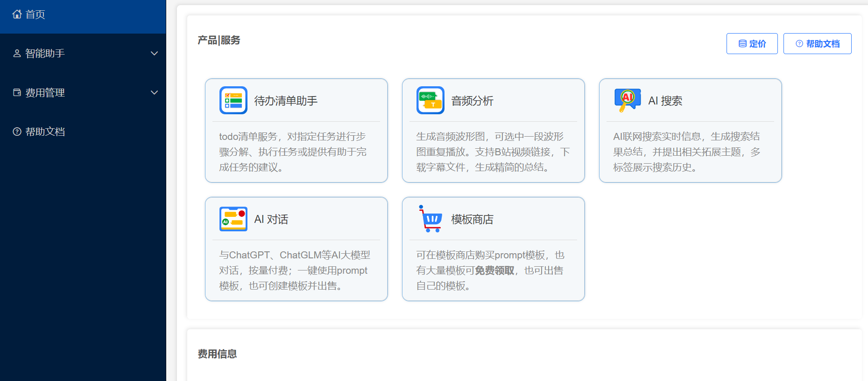Click the 模板商店 shopping cart icon
This screenshot has width=868, height=381.
tap(430, 219)
